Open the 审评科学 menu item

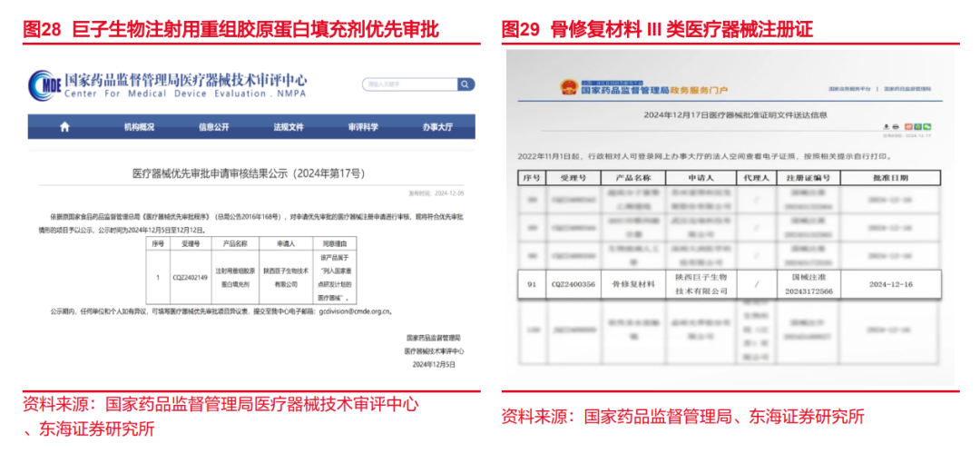363,127
